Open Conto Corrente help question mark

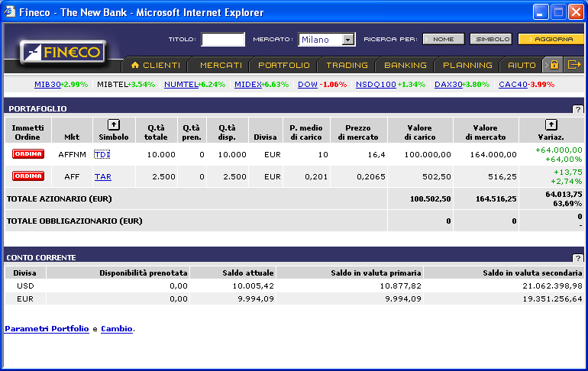coord(578,258)
